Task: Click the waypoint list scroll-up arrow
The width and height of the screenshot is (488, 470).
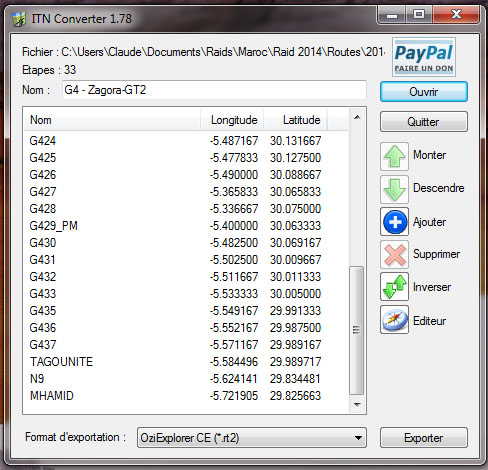Action: point(357,117)
